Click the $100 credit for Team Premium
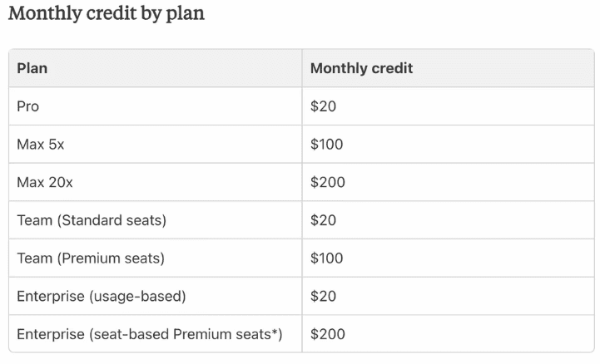This screenshot has height=364, width=600. [326, 258]
